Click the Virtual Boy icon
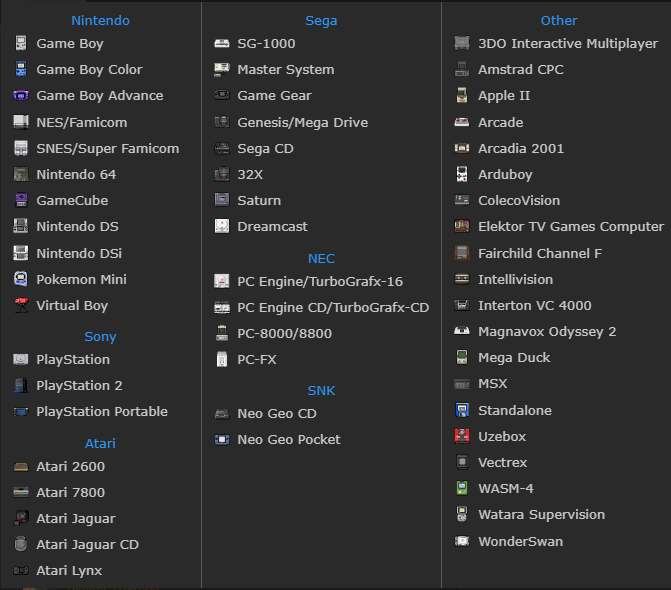Image resolution: width=671 pixels, height=590 pixels. 21,305
